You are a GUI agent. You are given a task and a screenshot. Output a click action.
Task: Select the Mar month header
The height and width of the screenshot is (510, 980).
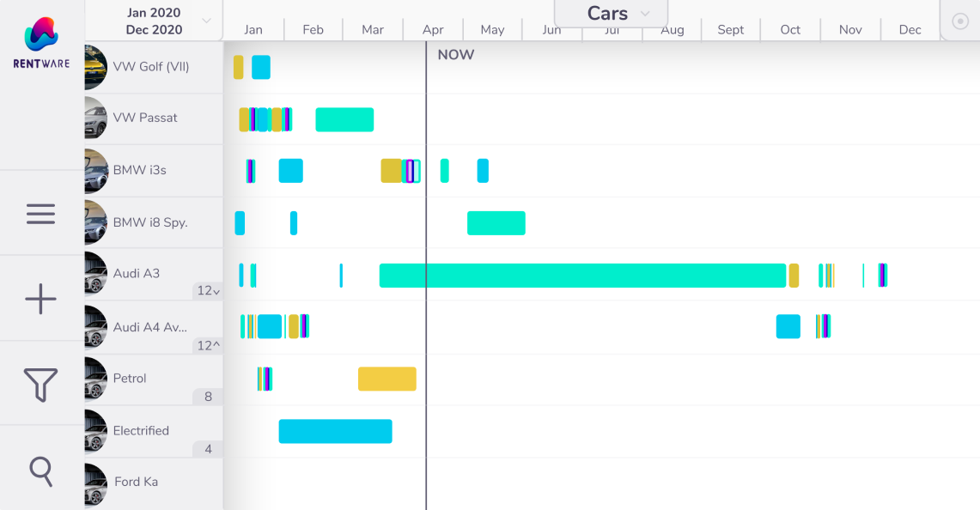point(373,29)
